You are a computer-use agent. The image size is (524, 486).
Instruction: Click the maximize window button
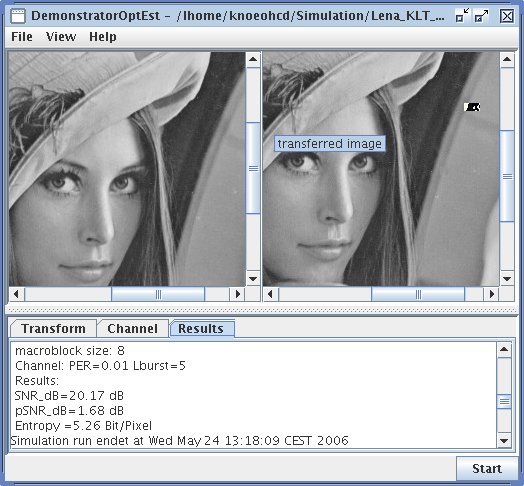481,16
